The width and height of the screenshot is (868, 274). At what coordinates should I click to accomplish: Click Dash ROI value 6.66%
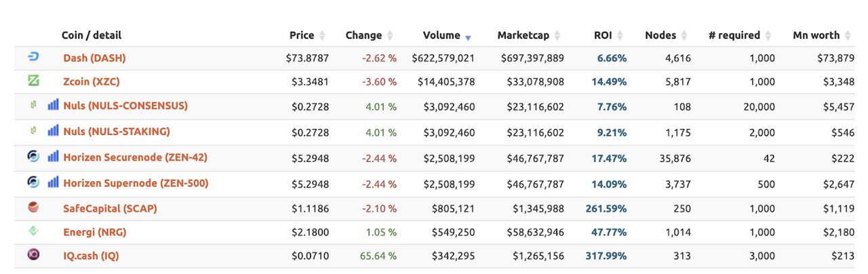click(x=612, y=58)
